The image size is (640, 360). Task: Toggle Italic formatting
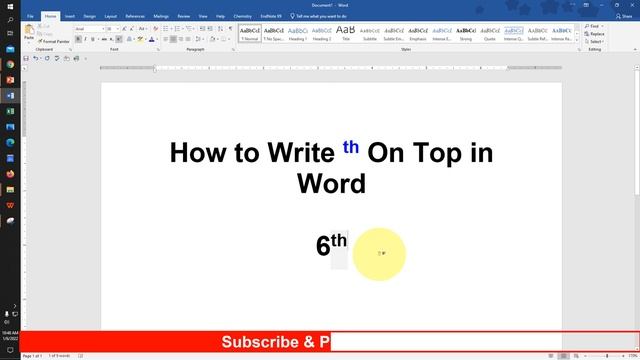click(85, 39)
